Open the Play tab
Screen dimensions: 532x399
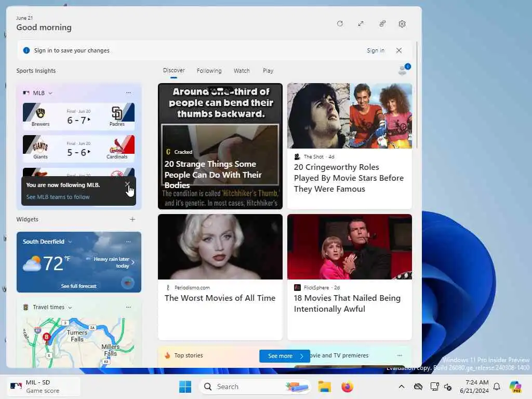268,71
